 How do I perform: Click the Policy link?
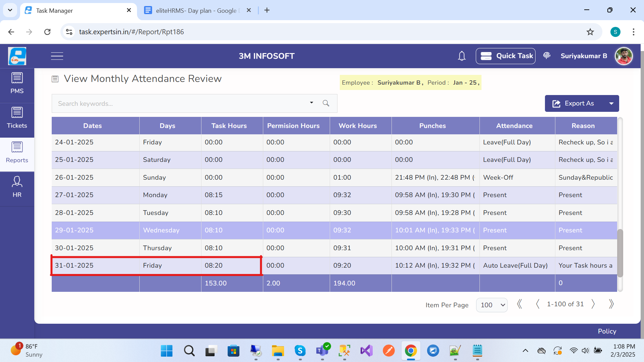(x=607, y=331)
